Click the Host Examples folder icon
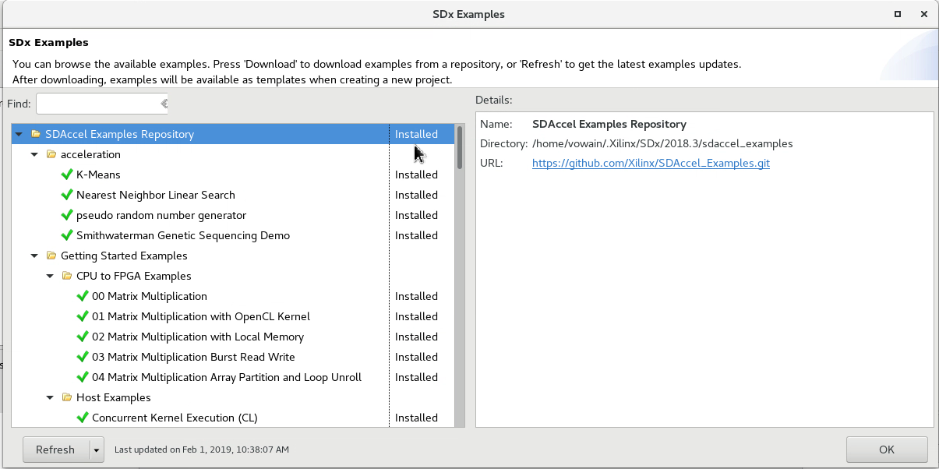 pyautogui.click(x=67, y=398)
